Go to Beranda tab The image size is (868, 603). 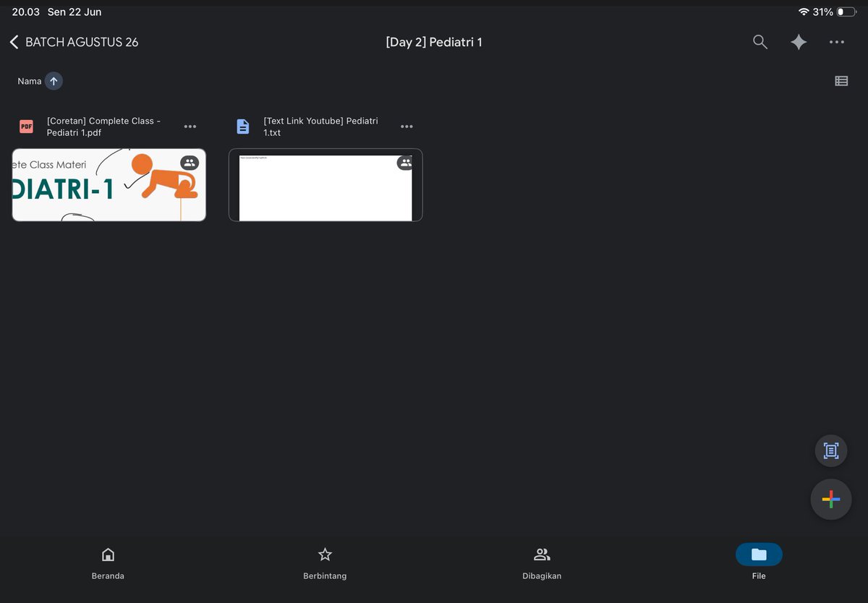pos(108,563)
